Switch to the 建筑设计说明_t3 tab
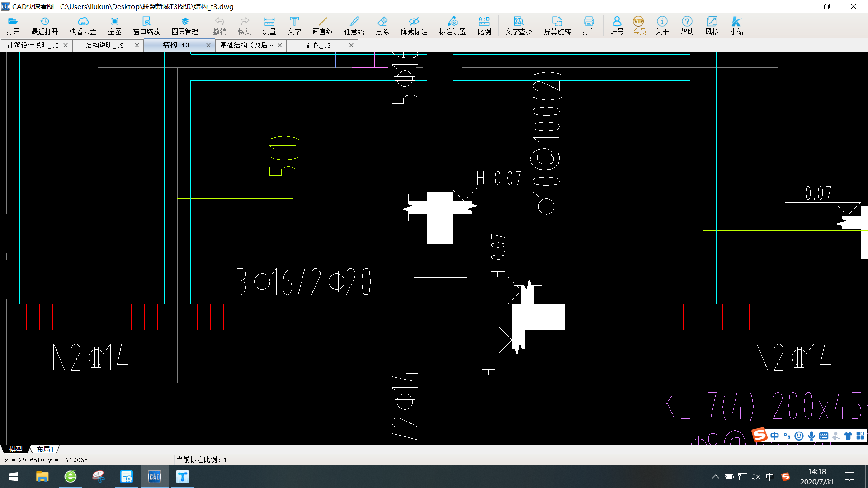 tap(33, 45)
